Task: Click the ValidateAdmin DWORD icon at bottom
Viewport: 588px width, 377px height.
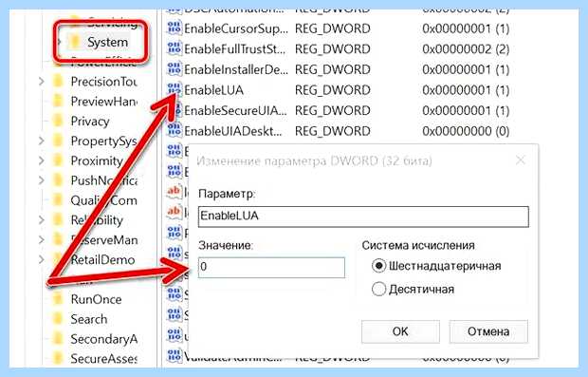Action: click(x=174, y=356)
